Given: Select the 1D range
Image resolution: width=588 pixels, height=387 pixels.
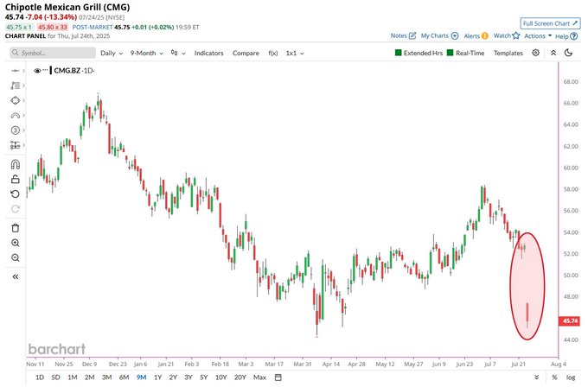Looking at the screenshot, I should [x=40, y=377].
